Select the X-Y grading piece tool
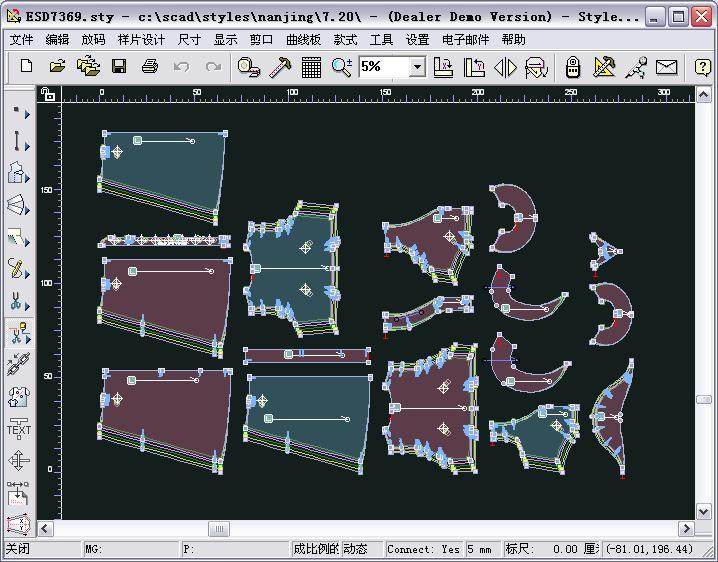Screen dimensions: 718x562 point(19,525)
